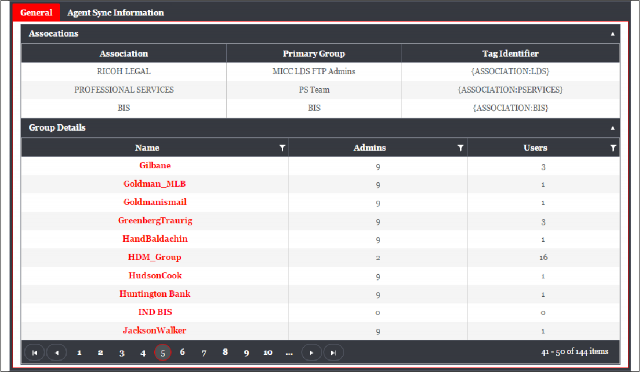The height and width of the screenshot is (372, 640).
Task: Open the Huntington Bank group link
Action: point(155,294)
